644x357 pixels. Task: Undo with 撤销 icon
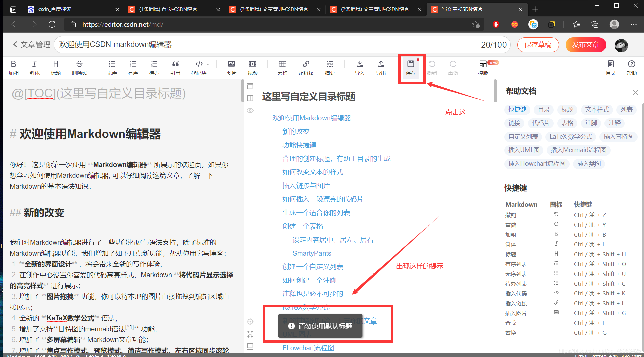point(432,68)
